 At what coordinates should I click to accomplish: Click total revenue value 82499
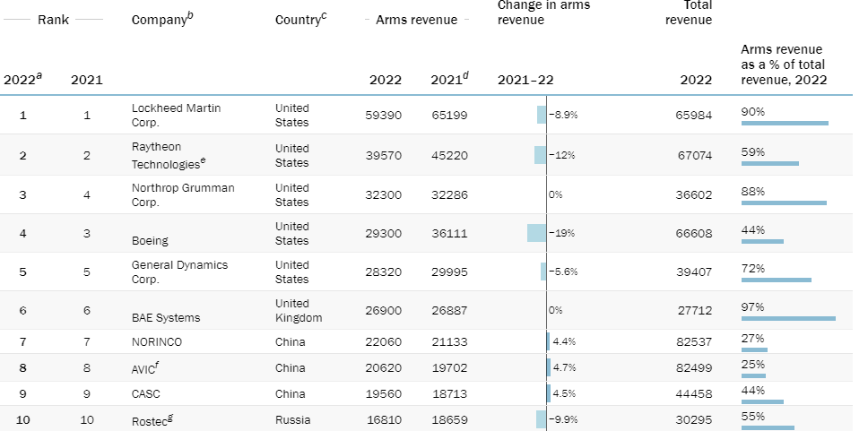click(694, 368)
